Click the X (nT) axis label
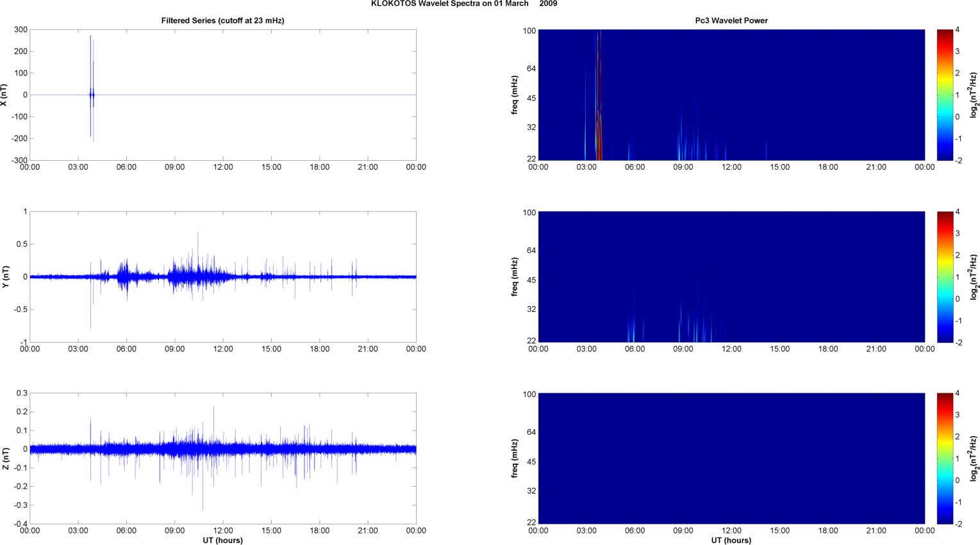The image size is (980, 545). [x=6, y=95]
